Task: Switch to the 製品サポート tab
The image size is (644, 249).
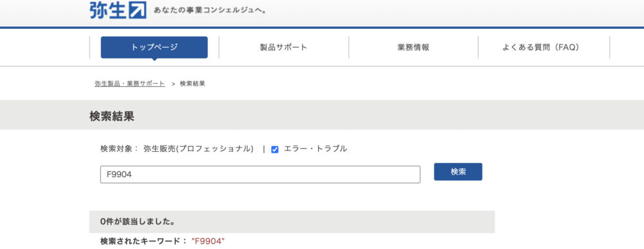Action: click(283, 47)
